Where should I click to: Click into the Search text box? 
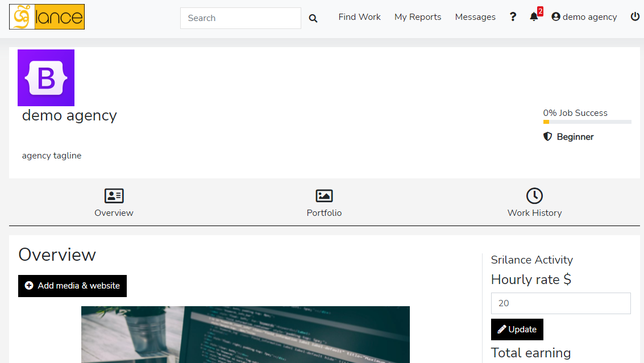(x=240, y=18)
